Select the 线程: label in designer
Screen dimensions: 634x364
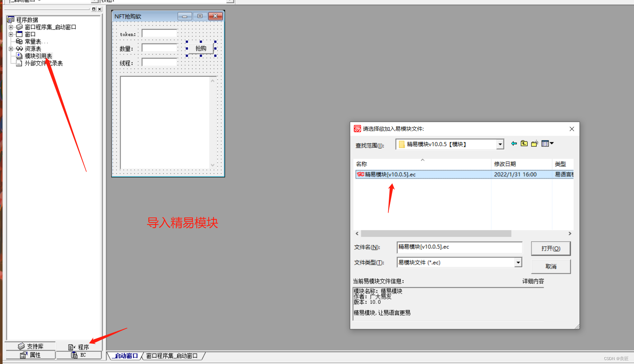(126, 63)
